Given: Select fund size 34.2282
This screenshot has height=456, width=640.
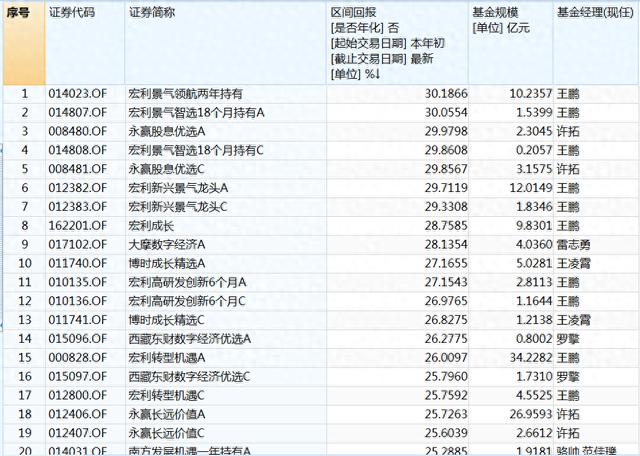Looking at the screenshot, I should point(531,358).
